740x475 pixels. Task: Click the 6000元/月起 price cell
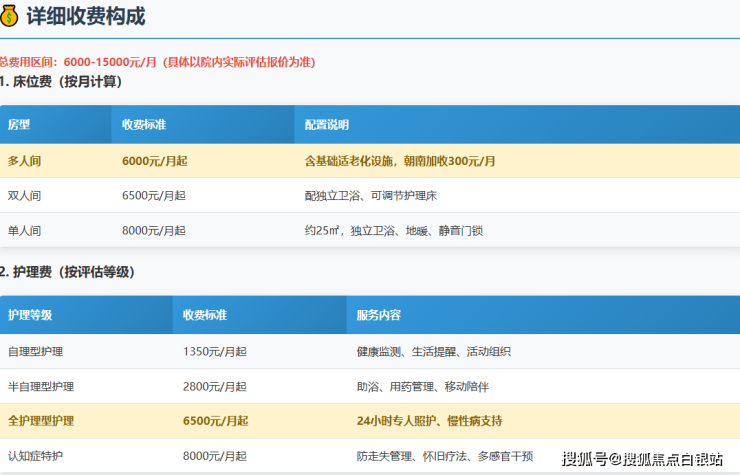tap(155, 161)
